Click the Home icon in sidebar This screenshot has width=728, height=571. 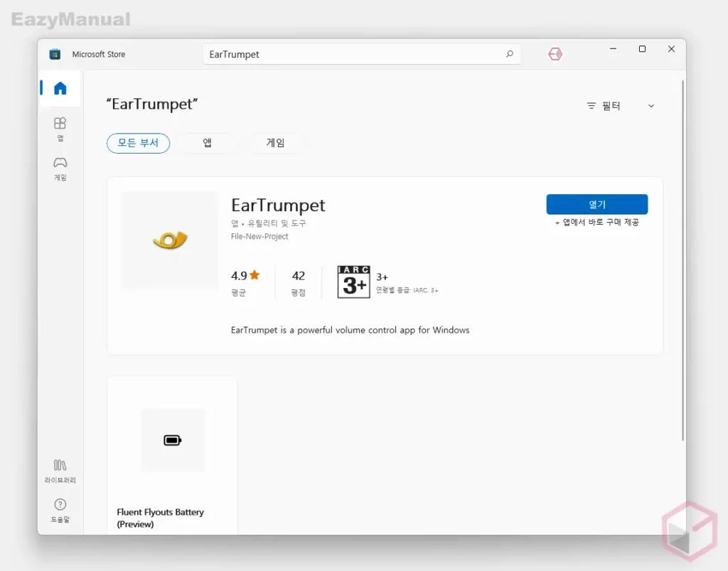(60, 88)
